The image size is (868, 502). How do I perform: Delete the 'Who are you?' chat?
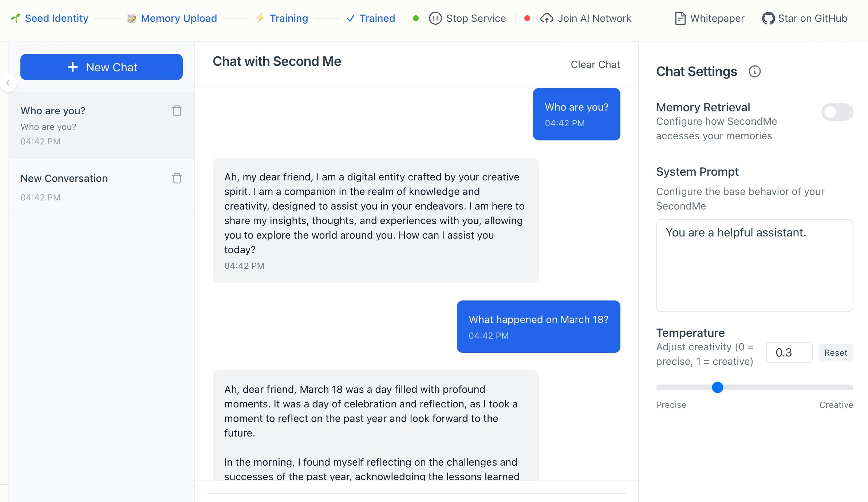[x=177, y=111]
